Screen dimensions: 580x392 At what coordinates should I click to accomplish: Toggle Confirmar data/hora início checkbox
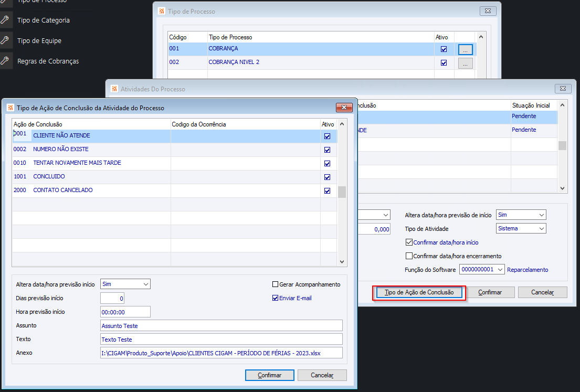[409, 242]
